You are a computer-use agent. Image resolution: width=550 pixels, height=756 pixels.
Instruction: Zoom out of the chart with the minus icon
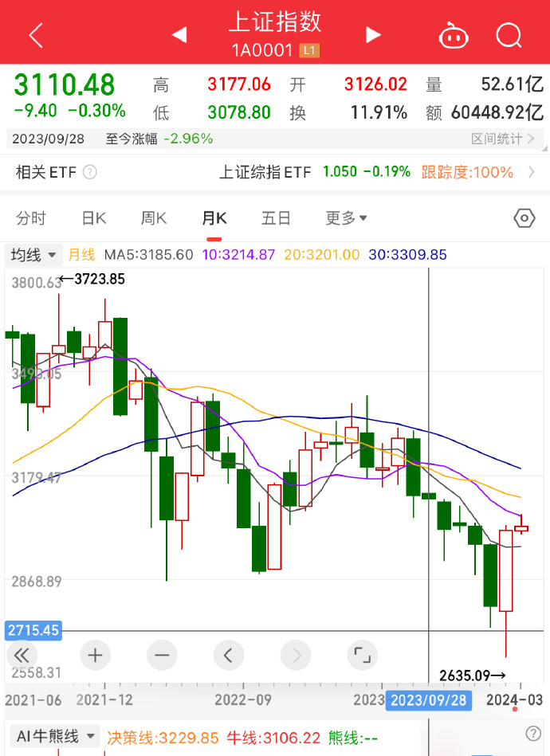(162, 655)
